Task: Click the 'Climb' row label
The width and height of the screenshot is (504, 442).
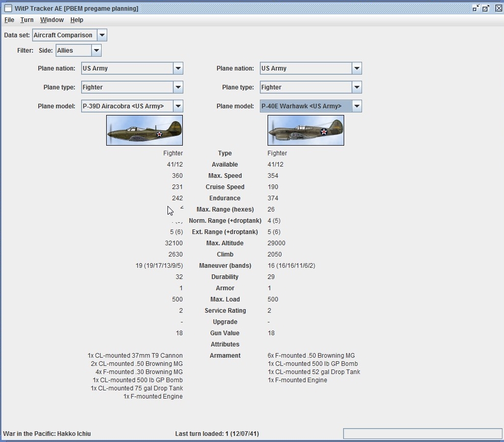Action: coord(225,254)
